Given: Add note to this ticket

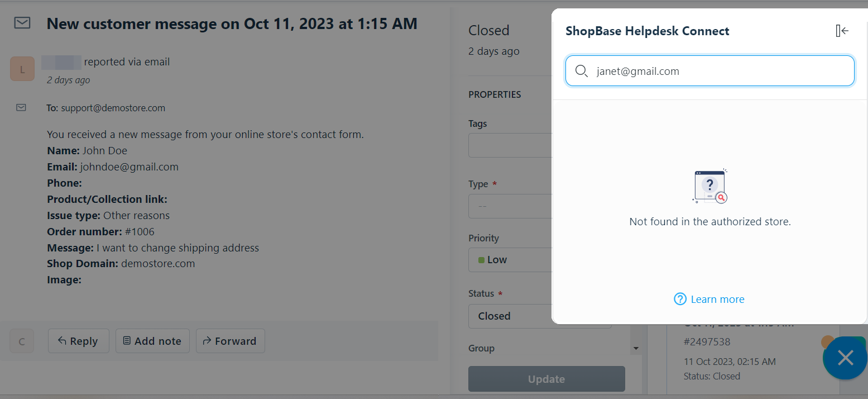Looking at the screenshot, I should point(152,341).
